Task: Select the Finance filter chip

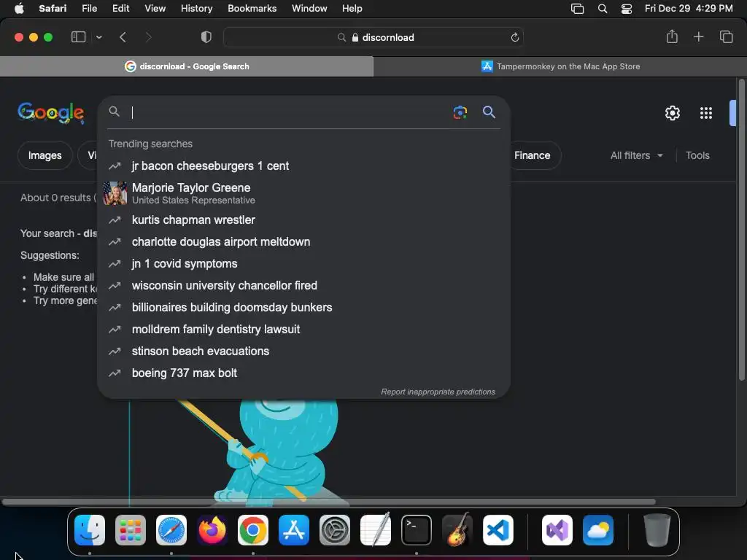Action: 533,155
